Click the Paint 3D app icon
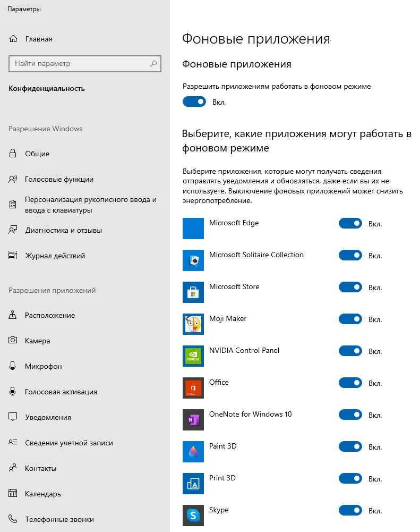Viewport: 420px width, 532px height. [193, 452]
